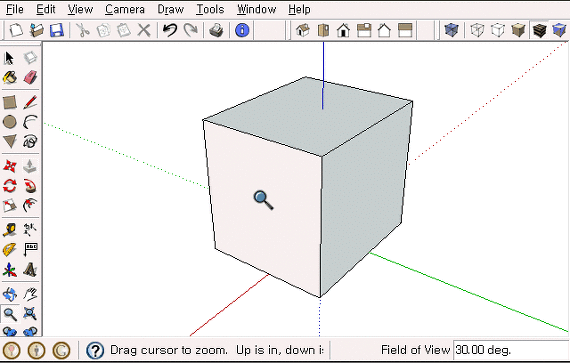
Task: Switch to Iso view house icon
Action: coord(302,30)
